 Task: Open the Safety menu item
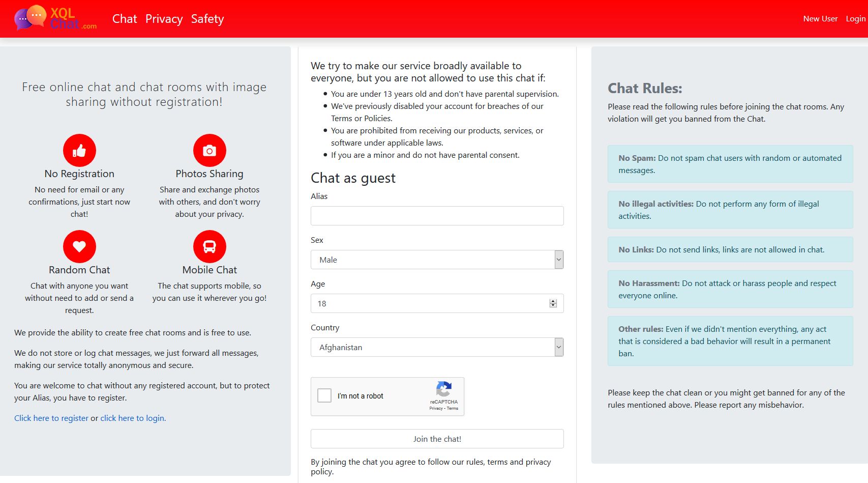(x=207, y=19)
